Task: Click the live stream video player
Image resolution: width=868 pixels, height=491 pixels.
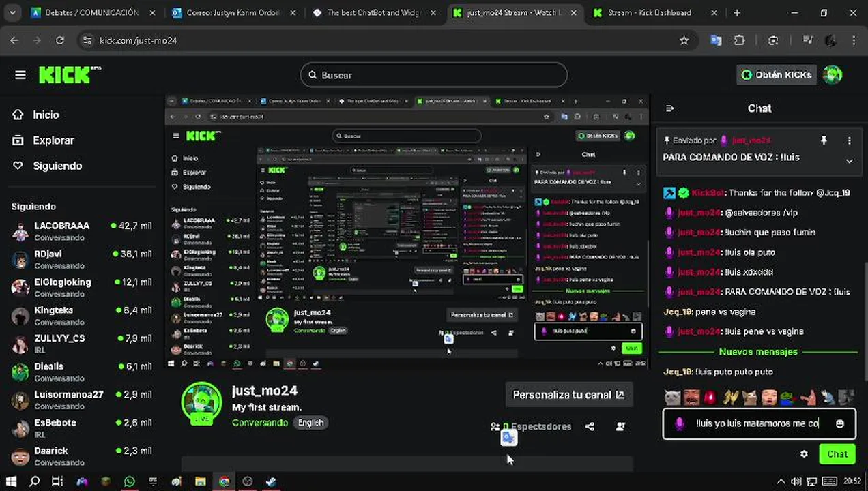Action: click(x=407, y=233)
